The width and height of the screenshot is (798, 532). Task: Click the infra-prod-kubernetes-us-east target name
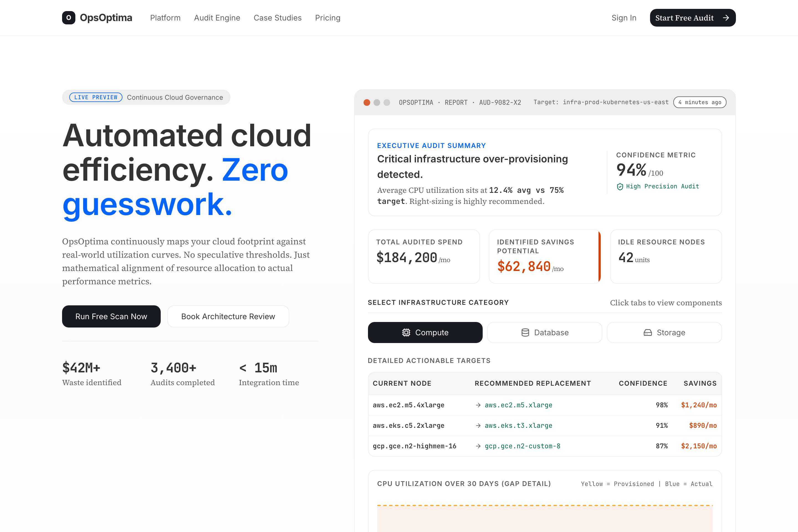616,102
